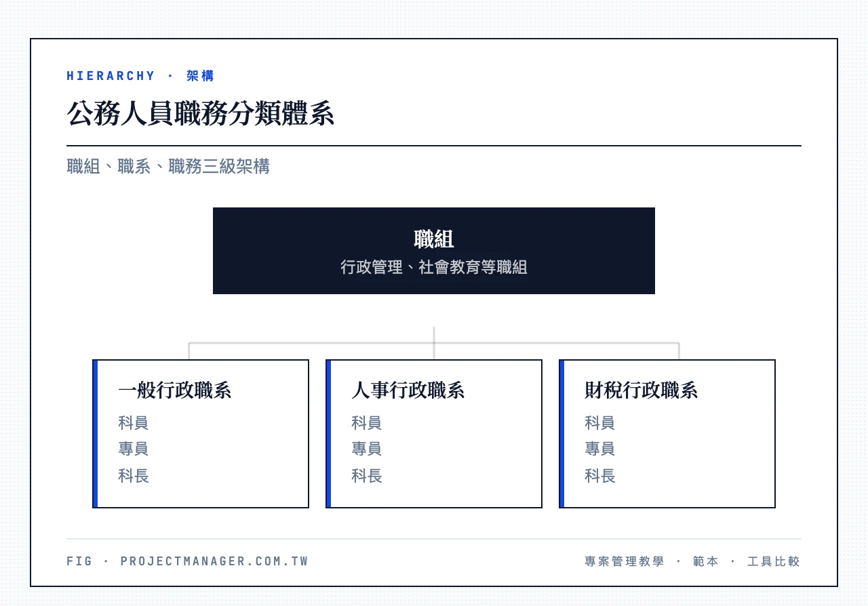Select the 一般行政職系 card title
Viewport: 868px width, 606px height.
[x=175, y=390]
